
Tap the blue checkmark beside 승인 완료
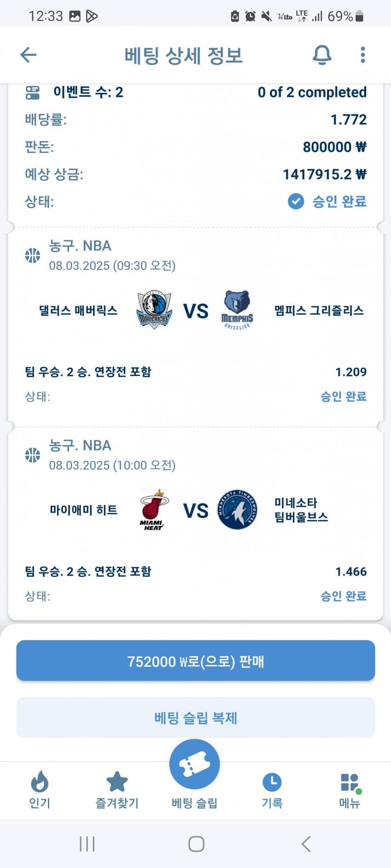tap(296, 201)
